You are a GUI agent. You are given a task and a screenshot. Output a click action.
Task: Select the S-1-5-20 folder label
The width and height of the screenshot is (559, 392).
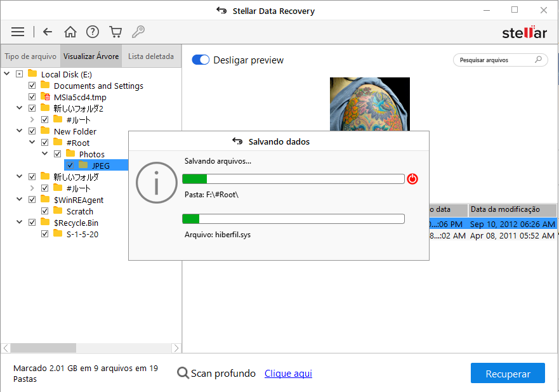(82, 234)
